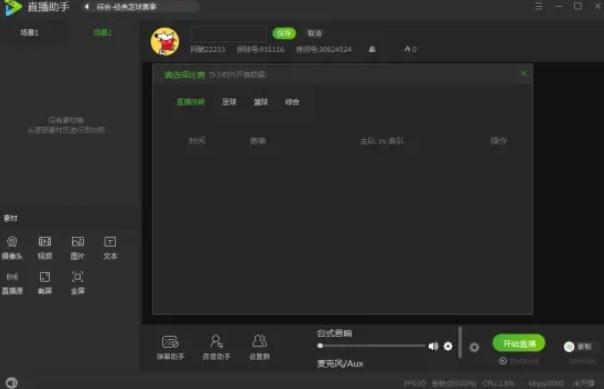
Task: Open the 弹幕助手 (danmaku assistant)
Action: [x=170, y=347]
